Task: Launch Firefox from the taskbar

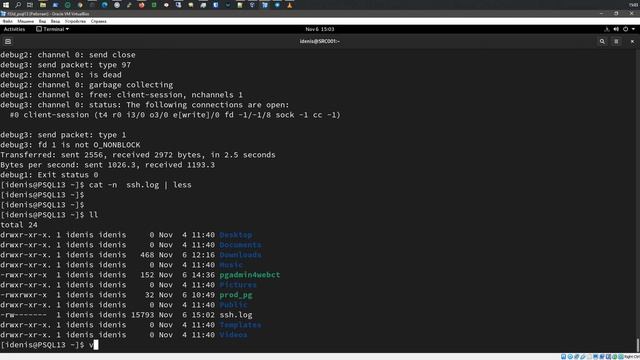Action: (142, 5)
